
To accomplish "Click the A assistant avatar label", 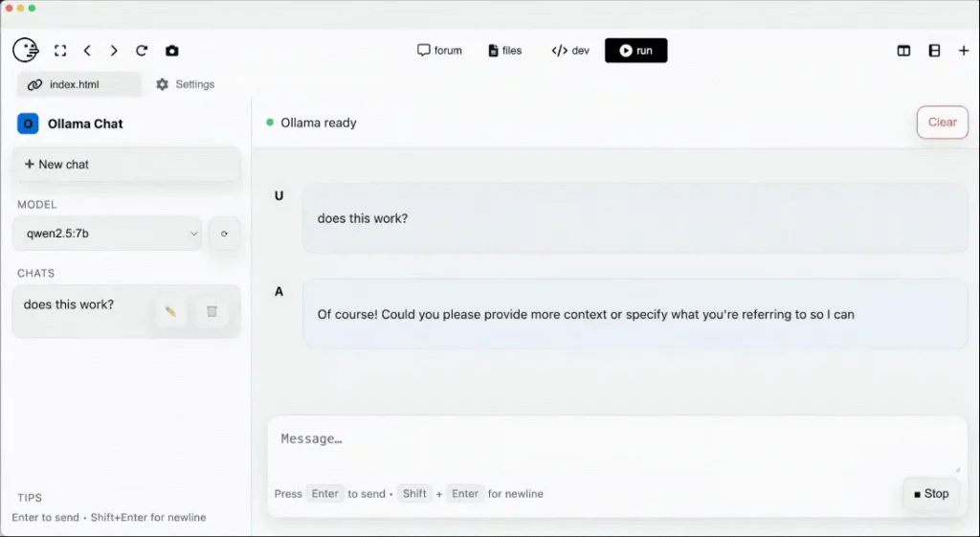I will pyautogui.click(x=278, y=291).
